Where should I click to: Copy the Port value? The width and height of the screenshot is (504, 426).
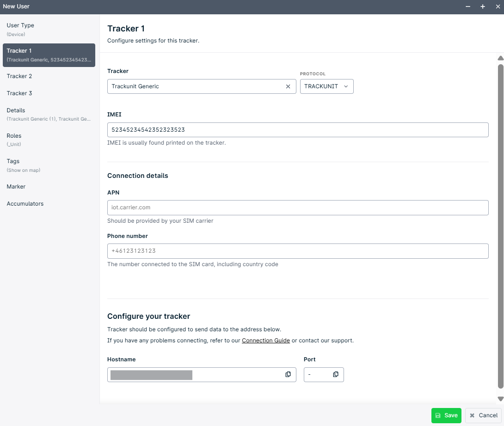336,374
